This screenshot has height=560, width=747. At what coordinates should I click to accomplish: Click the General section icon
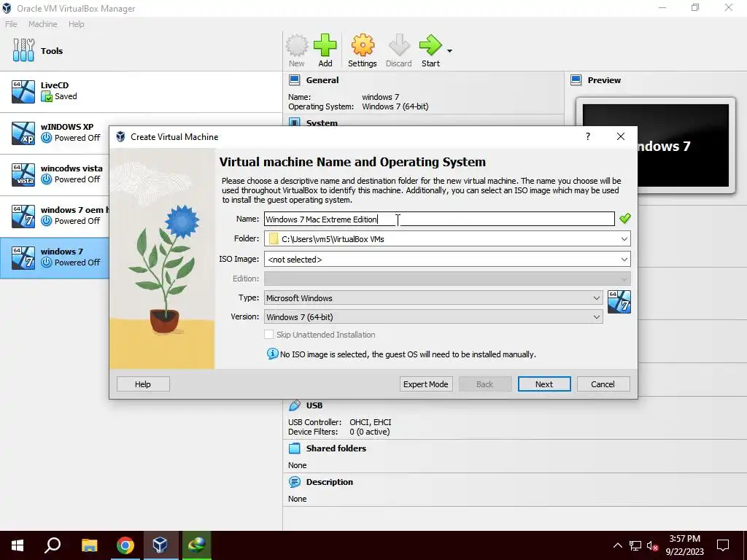(295, 80)
